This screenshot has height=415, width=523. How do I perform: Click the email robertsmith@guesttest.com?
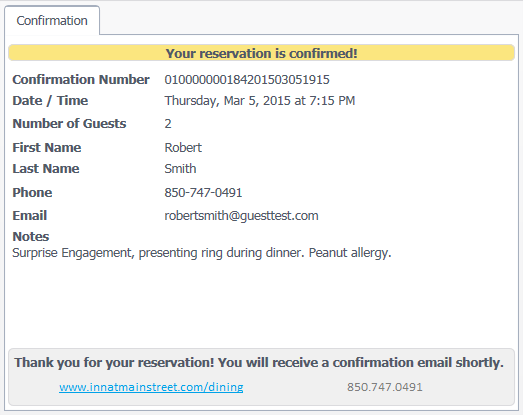coord(241,216)
